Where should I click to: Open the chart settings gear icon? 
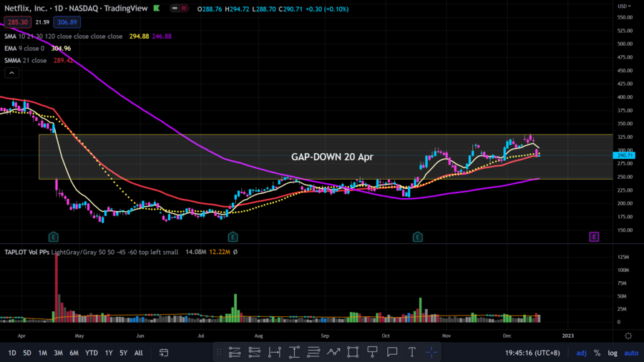(x=628, y=336)
